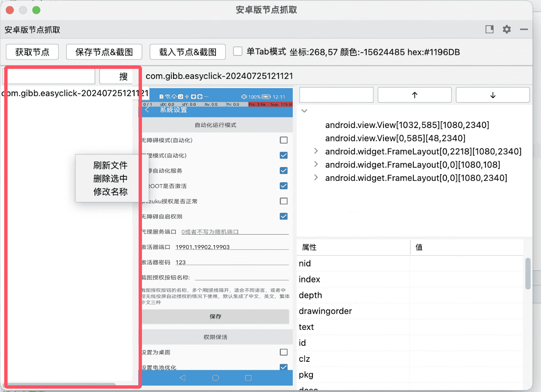Select the depth property row
541x392 pixels.
pos(410,295)
